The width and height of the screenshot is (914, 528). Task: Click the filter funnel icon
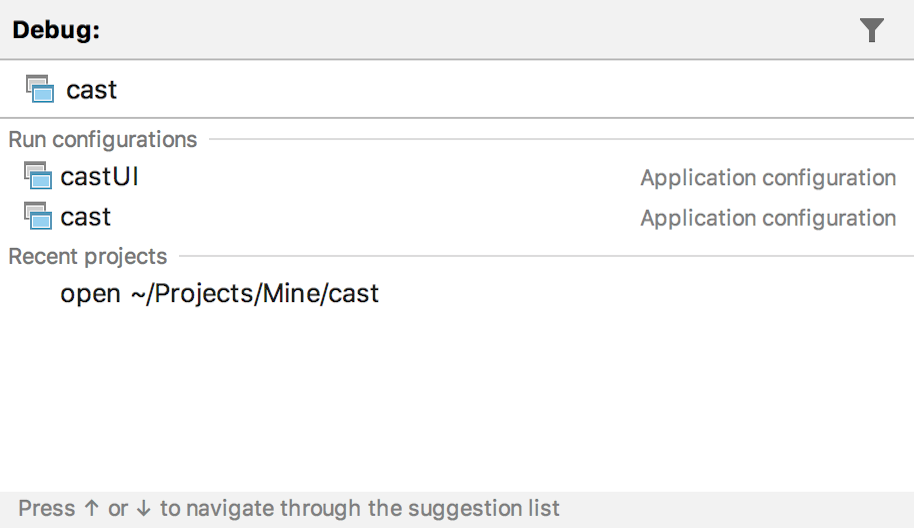click(x=872, y=31)
